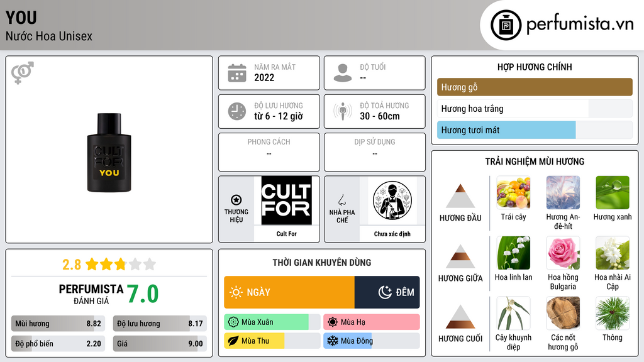
Task: Click the calendar icon beside Năm ra mắt
Action: (237, 73)
